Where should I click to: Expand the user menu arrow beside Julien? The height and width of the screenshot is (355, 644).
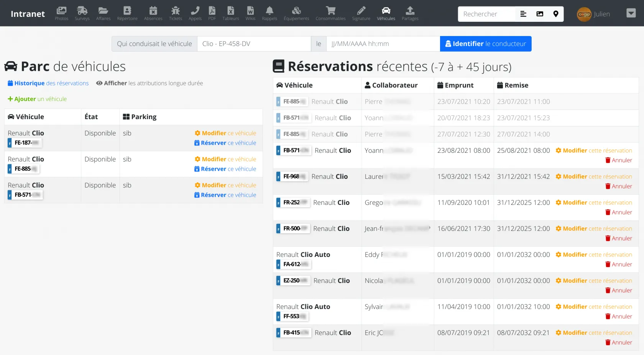(x=631, y=13)
